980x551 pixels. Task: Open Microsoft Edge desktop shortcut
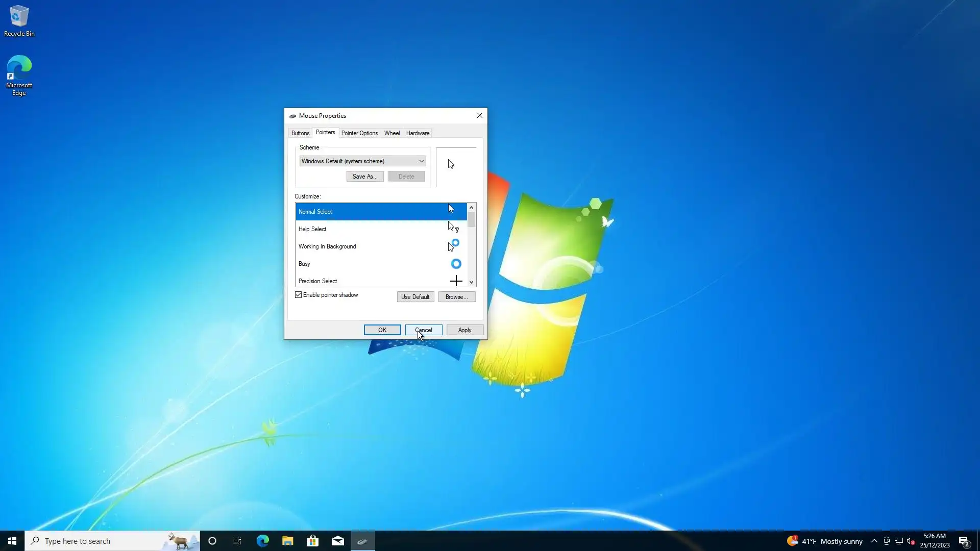(19, 74)
